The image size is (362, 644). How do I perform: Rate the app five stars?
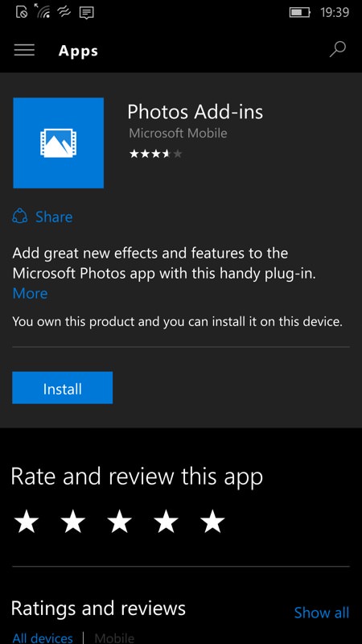pos(212,522)
